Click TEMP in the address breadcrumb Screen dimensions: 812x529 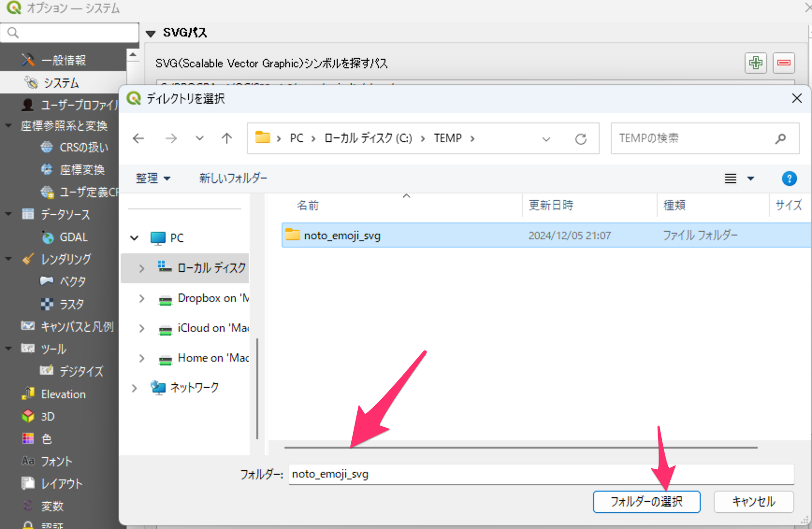448,138
